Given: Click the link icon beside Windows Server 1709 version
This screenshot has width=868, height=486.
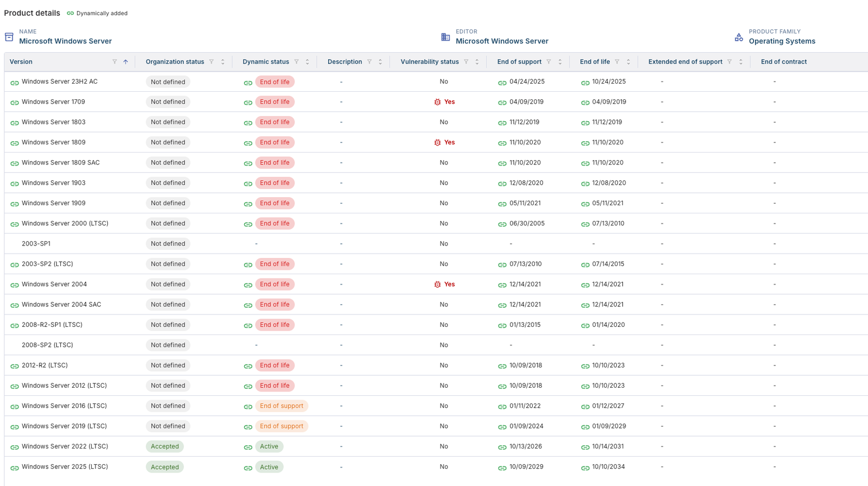Looking at the screenshot, I should (15, 103).
